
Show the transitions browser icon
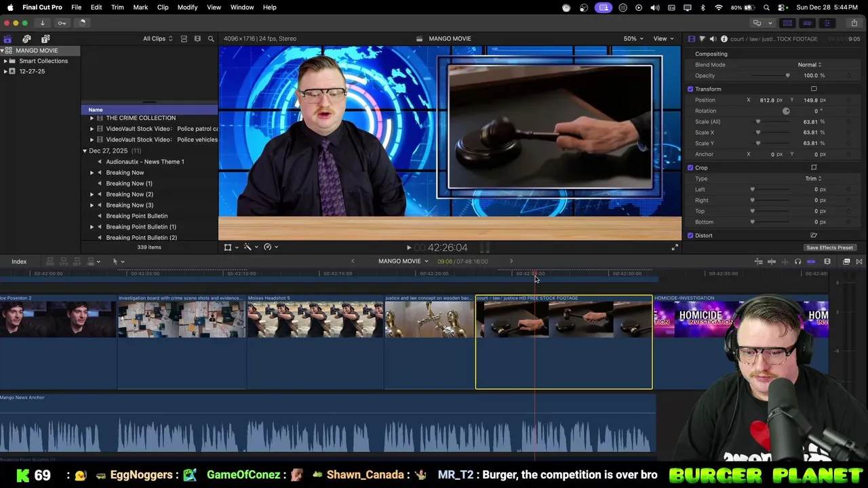tap(859, 262)
